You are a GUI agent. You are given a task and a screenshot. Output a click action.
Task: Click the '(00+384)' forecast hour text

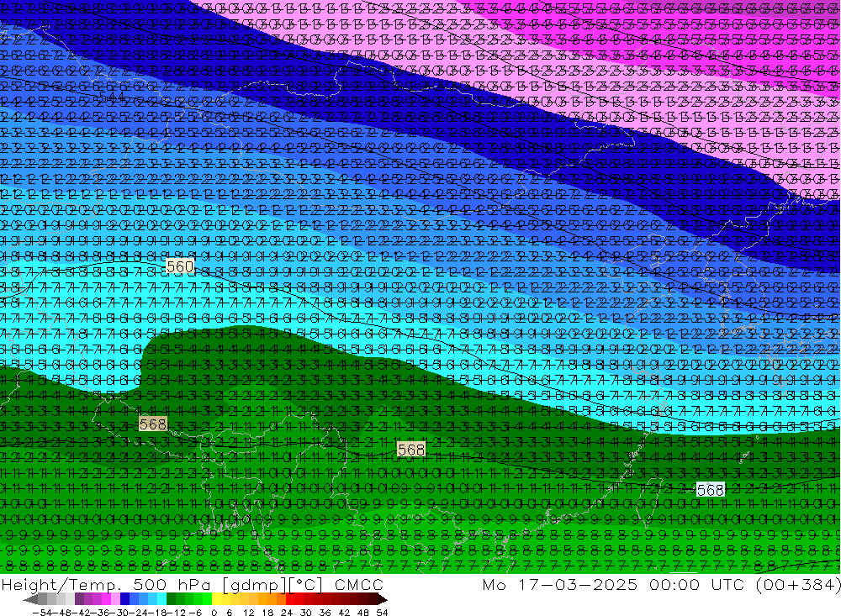[x=798, y=584]
